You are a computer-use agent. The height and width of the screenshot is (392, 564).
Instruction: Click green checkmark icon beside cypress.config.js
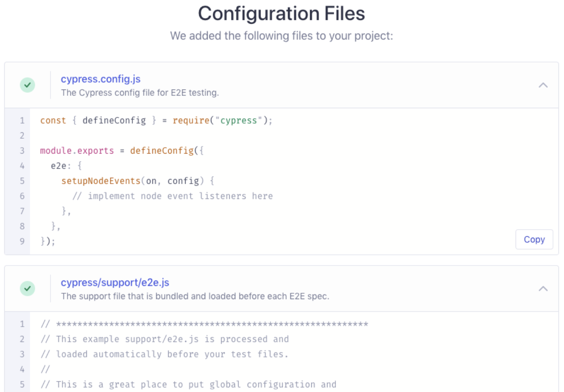click(28, 85)
